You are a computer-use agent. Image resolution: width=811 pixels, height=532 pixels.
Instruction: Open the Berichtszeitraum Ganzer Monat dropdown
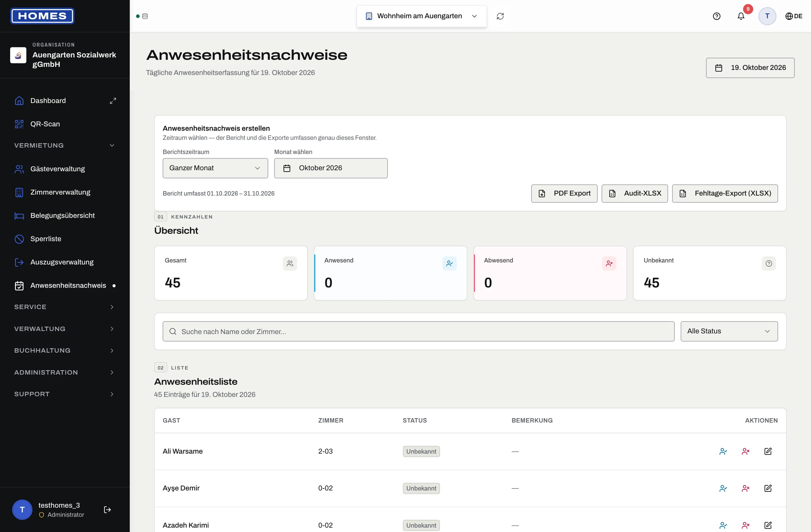[215, 168]
